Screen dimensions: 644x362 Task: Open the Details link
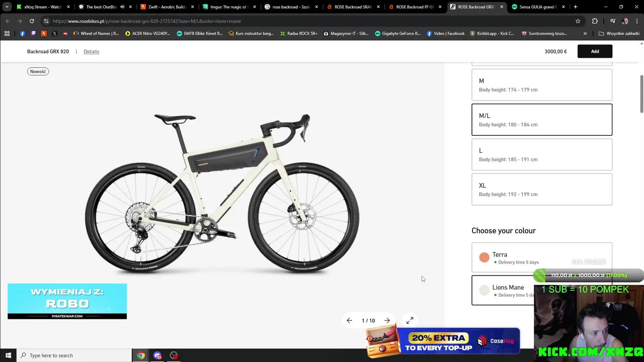pyautogui.click(x=92, y=51)
